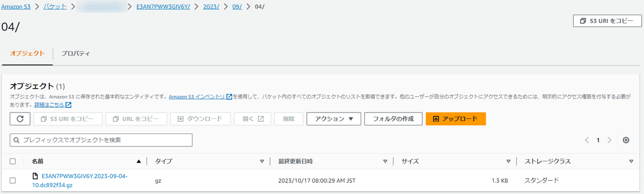
Task: Click the toolbar S3 URI をコピー button
Action: point(68,119)
